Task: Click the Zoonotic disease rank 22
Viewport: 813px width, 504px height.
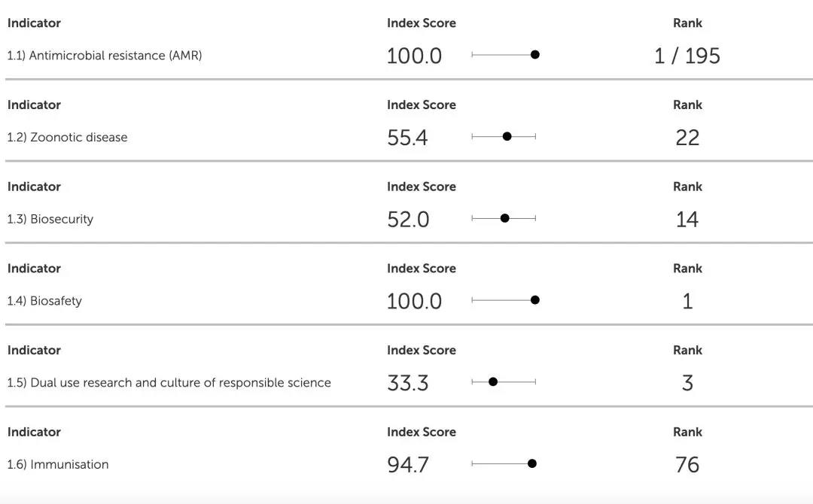Action: 687,138
